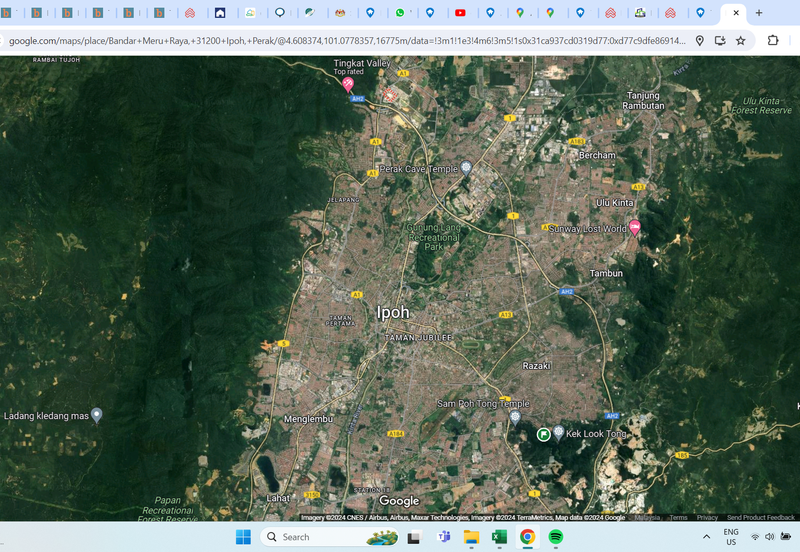The height and width of the screenshot is (552, 800).
Task: Switch to the Malaysian crest icon tab
Action: pyautogui.click(x=340, y=13)
